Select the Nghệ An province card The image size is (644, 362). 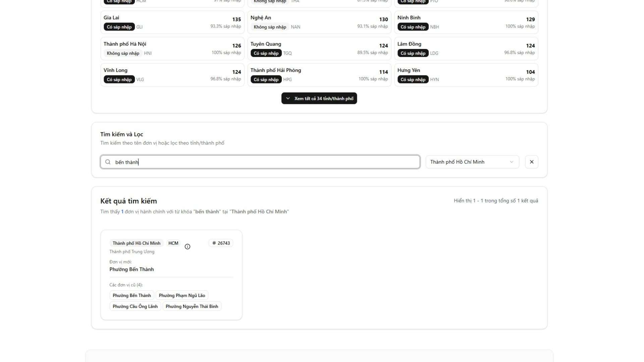pos(319,22)
